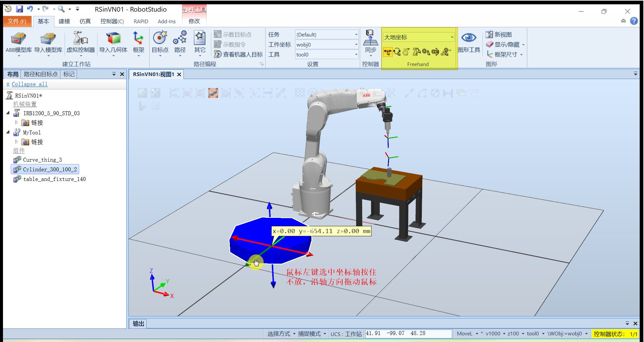The image size is (644, 342).
Task: Open the 工件坐标 wobj0 dropdown
Action: tap(327, 44)
